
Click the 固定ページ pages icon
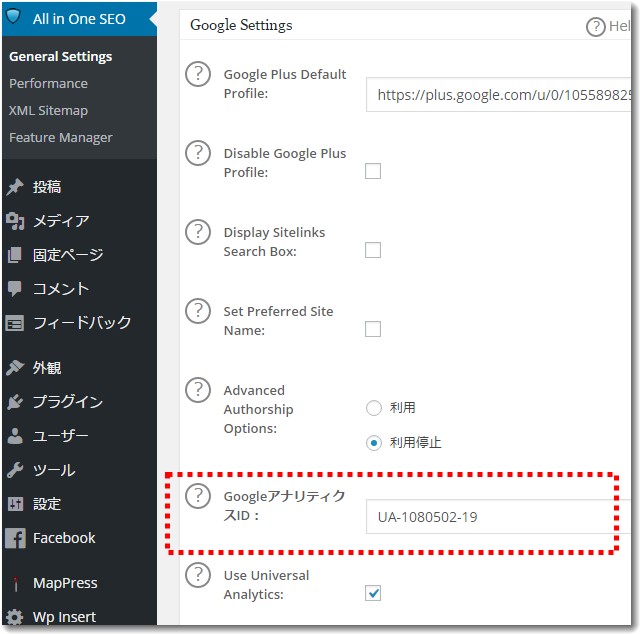[x=15, y=255]
